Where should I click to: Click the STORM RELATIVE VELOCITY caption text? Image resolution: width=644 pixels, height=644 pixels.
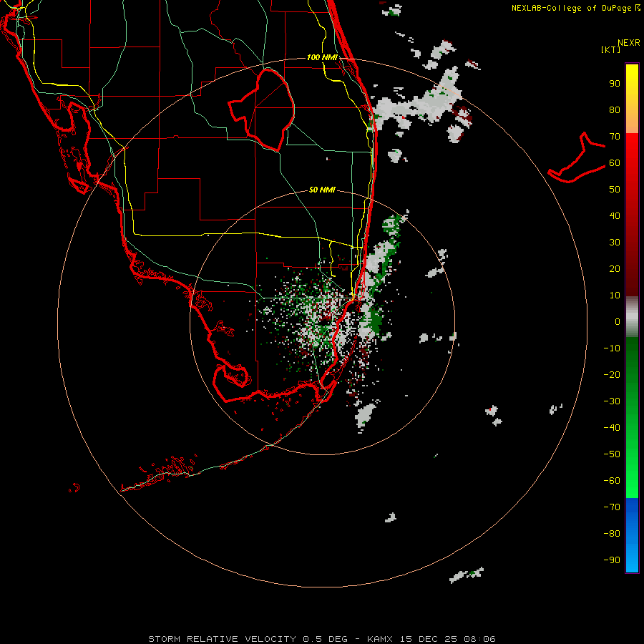222,639
